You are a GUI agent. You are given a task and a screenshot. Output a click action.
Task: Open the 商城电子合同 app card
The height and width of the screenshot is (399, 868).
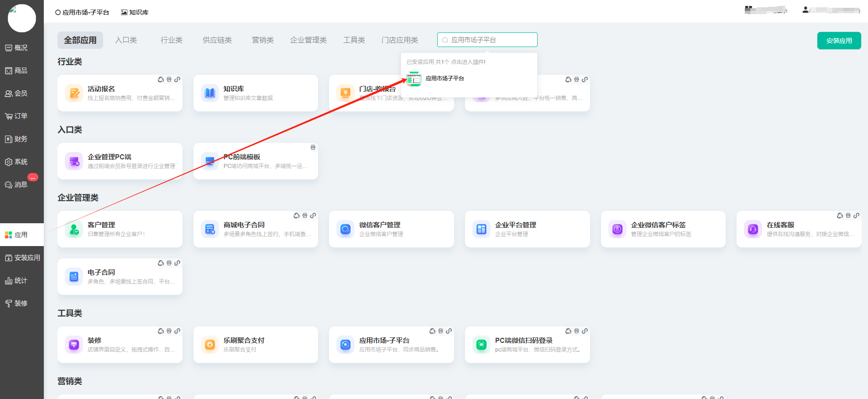pyautogui.click(x=255, y=229)
